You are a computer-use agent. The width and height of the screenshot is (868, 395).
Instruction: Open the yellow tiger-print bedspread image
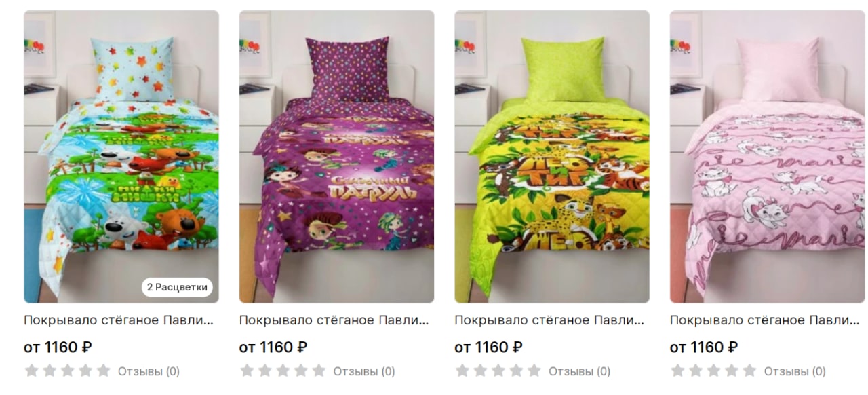click(552, 156)
